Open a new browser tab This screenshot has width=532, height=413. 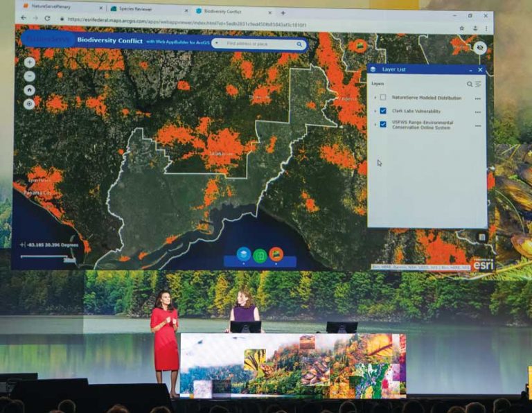coord(283,13)
